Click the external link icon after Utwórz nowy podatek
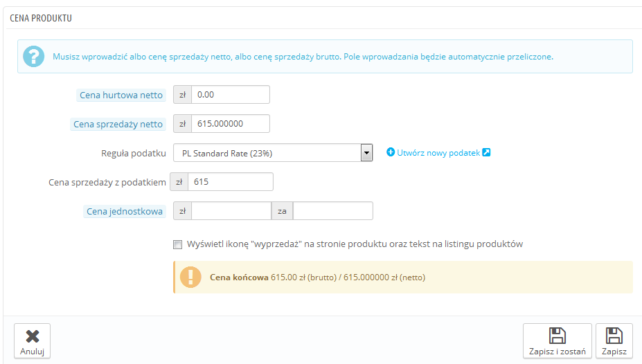This screenshot has width=642, height=364. coord(486,152)
